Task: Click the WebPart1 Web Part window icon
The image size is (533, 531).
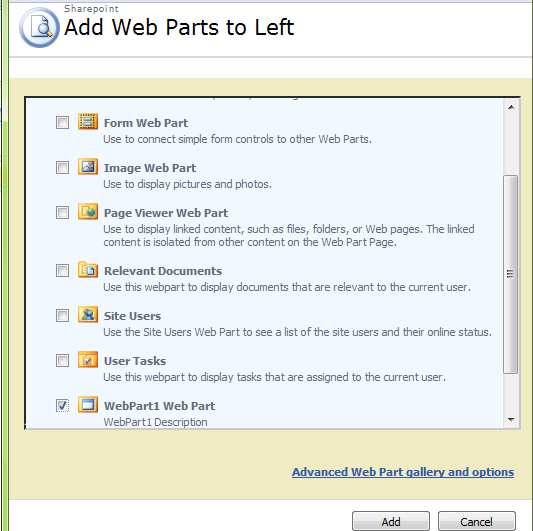Action: point(88,405)
